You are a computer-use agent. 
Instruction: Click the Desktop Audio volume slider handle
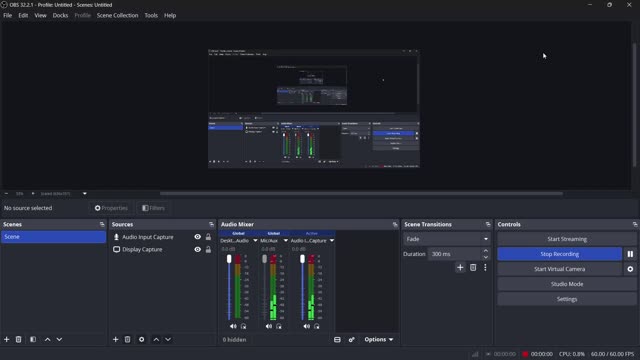click(229, 259)
